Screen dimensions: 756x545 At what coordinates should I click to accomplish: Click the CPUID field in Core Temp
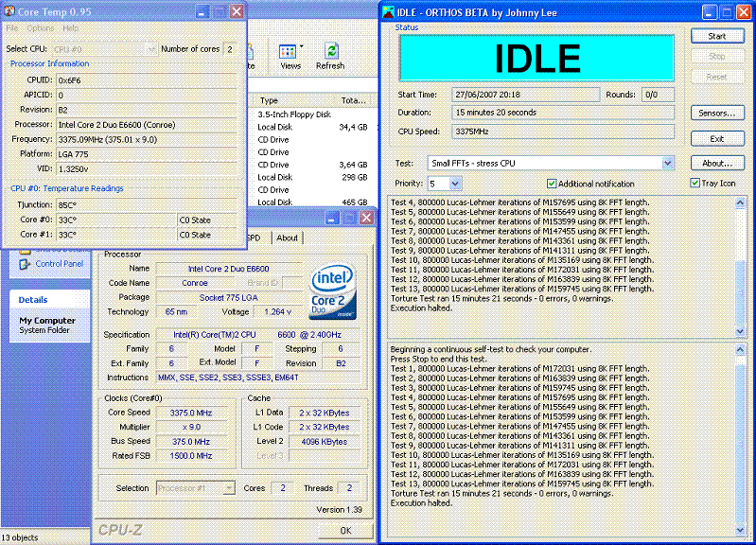click(147, 80)
